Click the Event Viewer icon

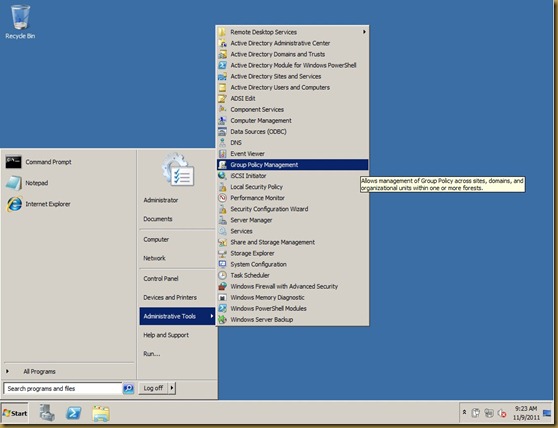point(222,153)
